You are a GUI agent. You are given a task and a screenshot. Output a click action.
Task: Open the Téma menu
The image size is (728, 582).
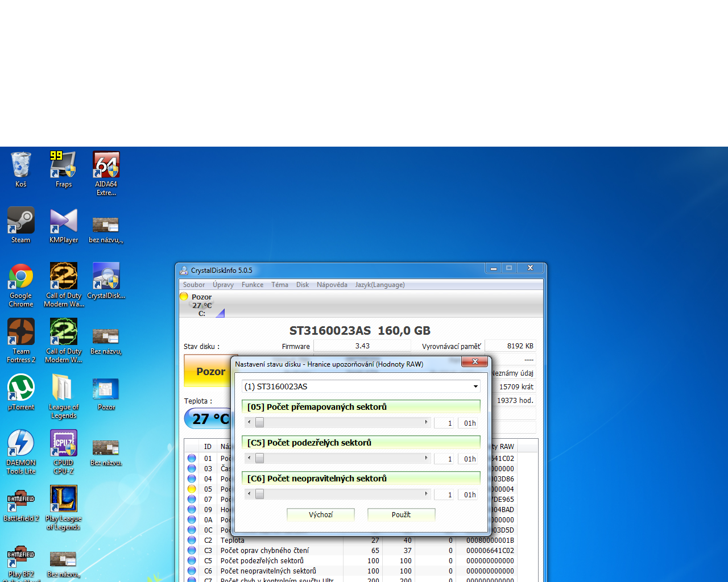pyautogui.click(x=280, y=285)
